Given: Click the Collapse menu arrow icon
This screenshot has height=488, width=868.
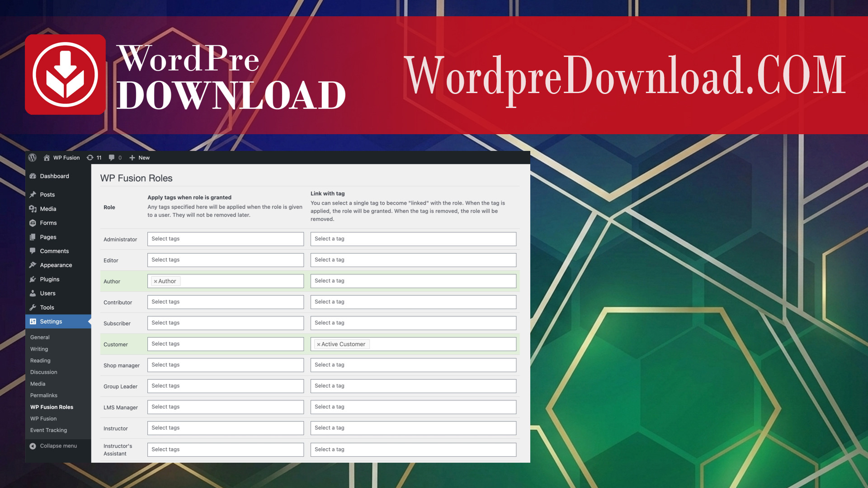Looking at the screenshot, I should [33, 446].
